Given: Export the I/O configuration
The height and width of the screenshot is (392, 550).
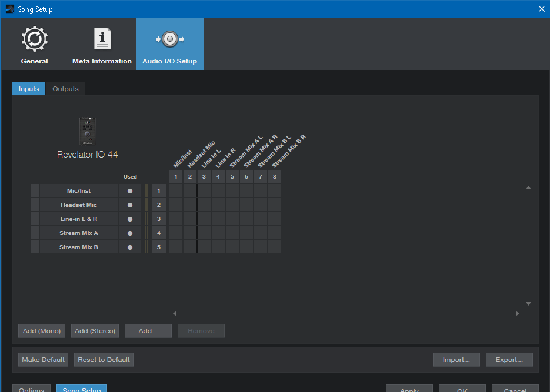Looking at the screenshot, I should pos(509,360).
